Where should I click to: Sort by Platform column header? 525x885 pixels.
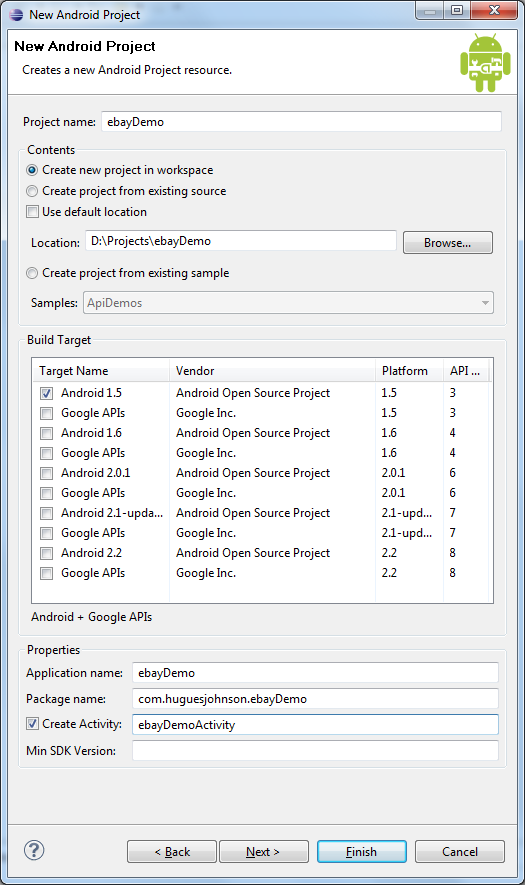409,371
